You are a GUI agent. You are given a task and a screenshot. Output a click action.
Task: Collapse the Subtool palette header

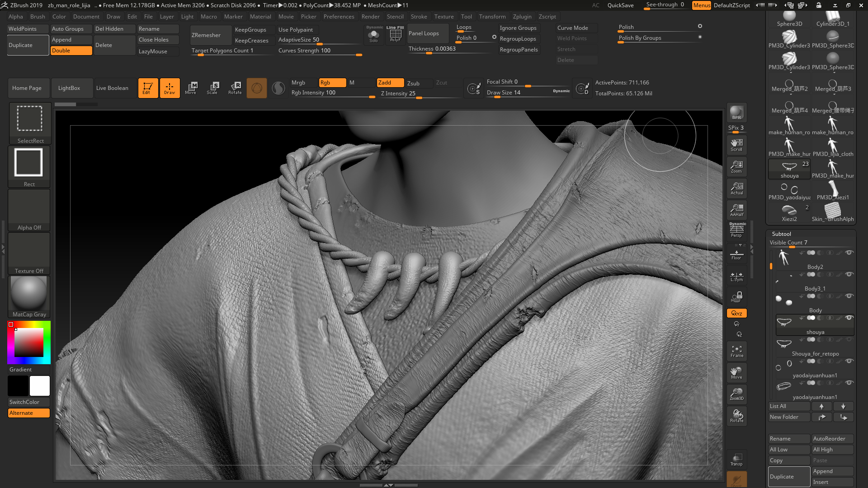[782, 234]
